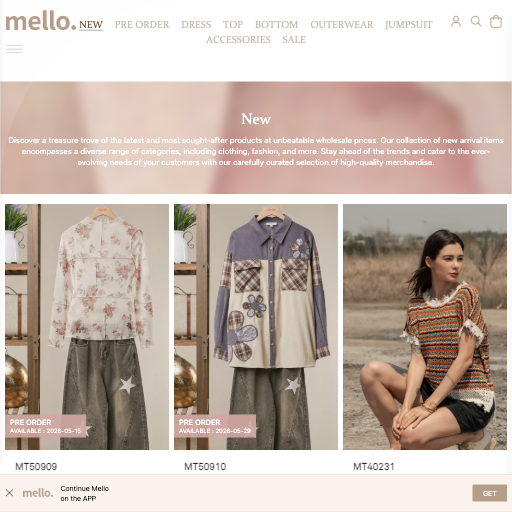Image resolution: width=512 pixels, height=512 pixels.
Task: Select the NEW navigation tab
Action: coord(91,25)
